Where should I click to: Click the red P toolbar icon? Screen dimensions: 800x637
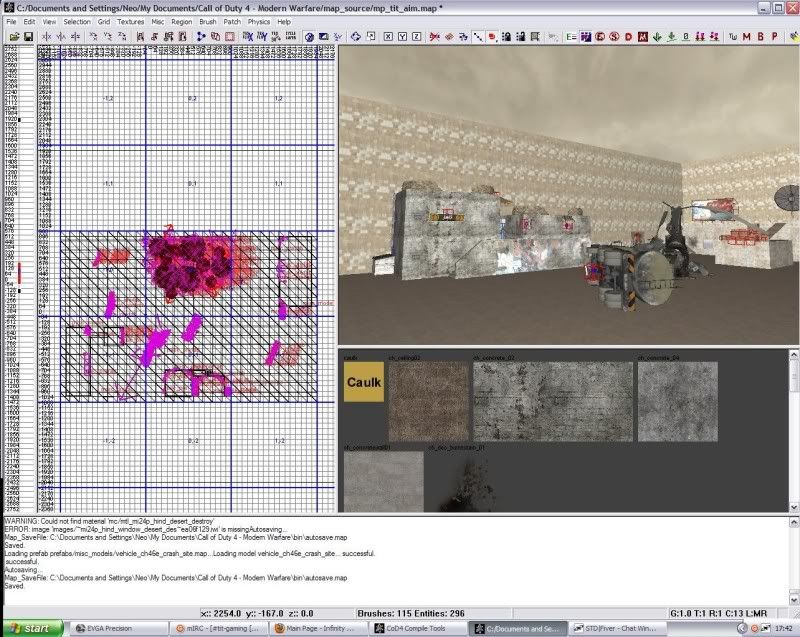pyautogui.click(x=774, y=37)
